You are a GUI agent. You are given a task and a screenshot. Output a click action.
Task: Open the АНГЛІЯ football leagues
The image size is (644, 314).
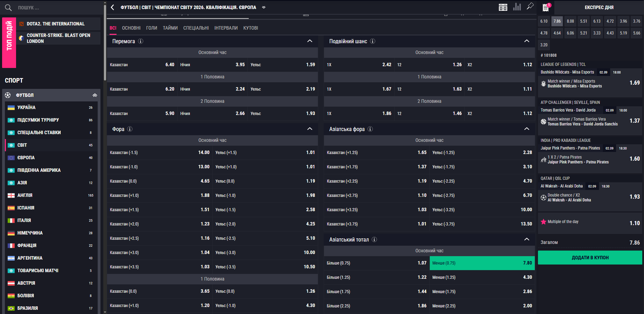pyautogui.click(x=25, y=195)
